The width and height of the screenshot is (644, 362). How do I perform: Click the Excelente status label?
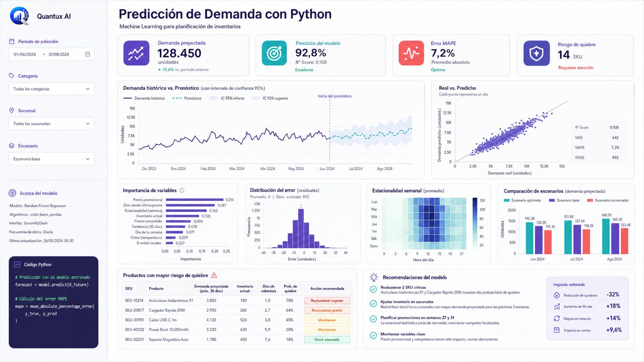[x=304, y=70]
